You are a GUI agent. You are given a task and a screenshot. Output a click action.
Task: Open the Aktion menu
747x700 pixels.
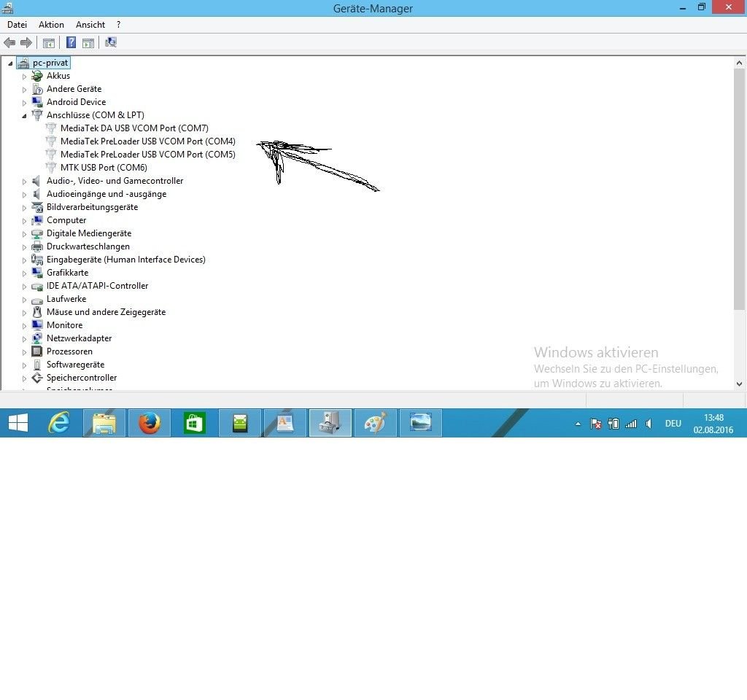coord(52,25)
